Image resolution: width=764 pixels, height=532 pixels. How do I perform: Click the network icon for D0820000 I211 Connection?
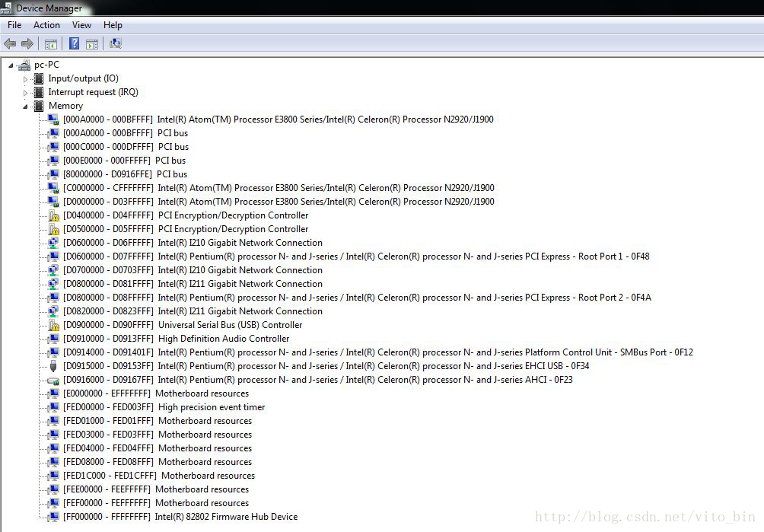53,311
